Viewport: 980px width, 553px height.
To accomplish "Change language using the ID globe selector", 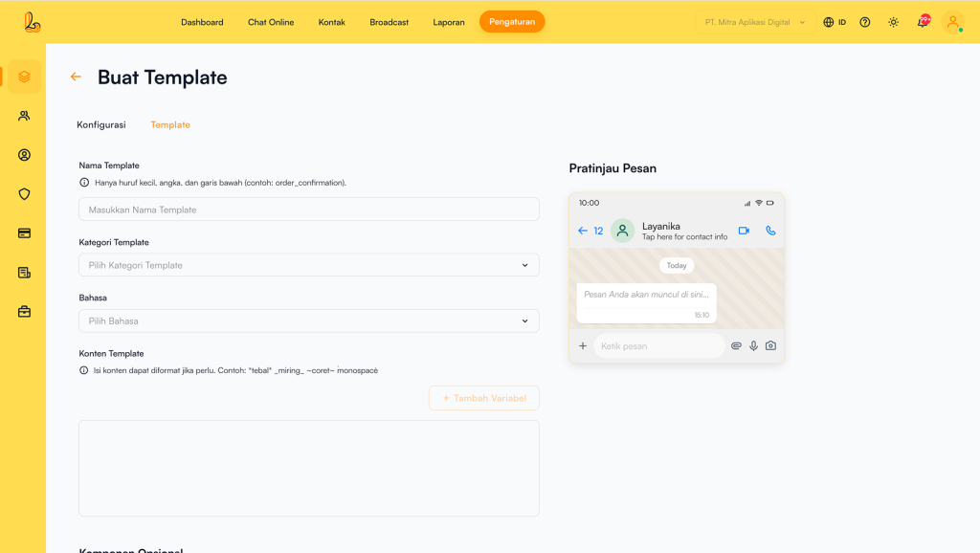I will pos(835,22).
